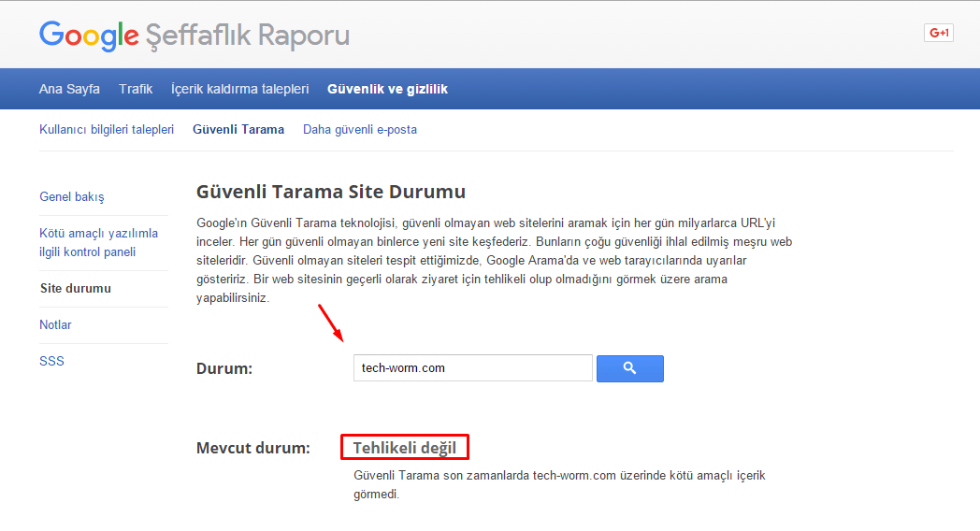Open the Ana Sayfa menu item

(x=69, y=89)
